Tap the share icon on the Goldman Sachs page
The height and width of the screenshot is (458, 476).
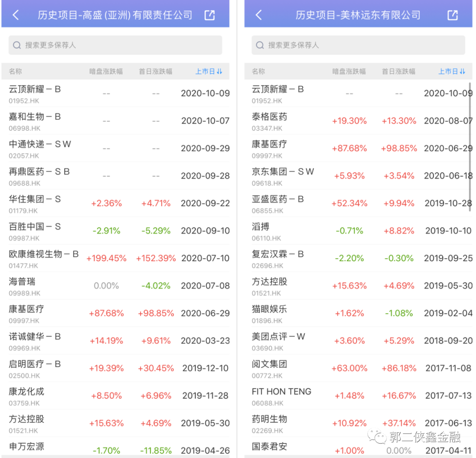pyautogui.click(x=209, y=15)
